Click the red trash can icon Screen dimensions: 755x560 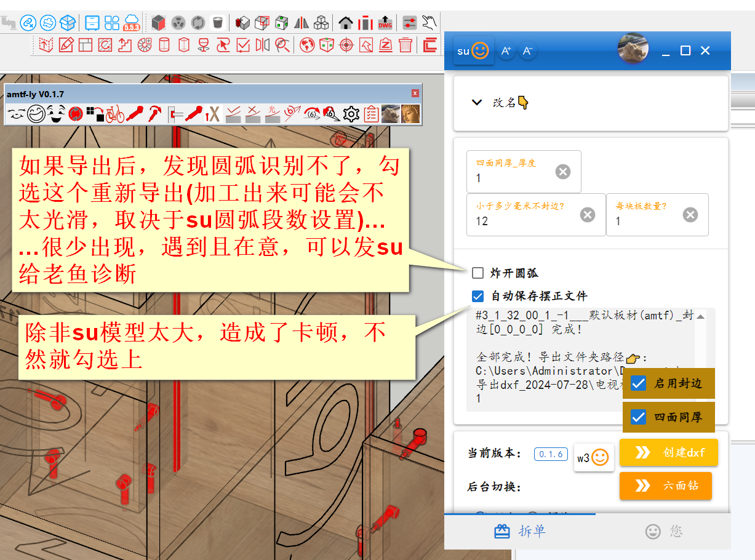point(405,45)
